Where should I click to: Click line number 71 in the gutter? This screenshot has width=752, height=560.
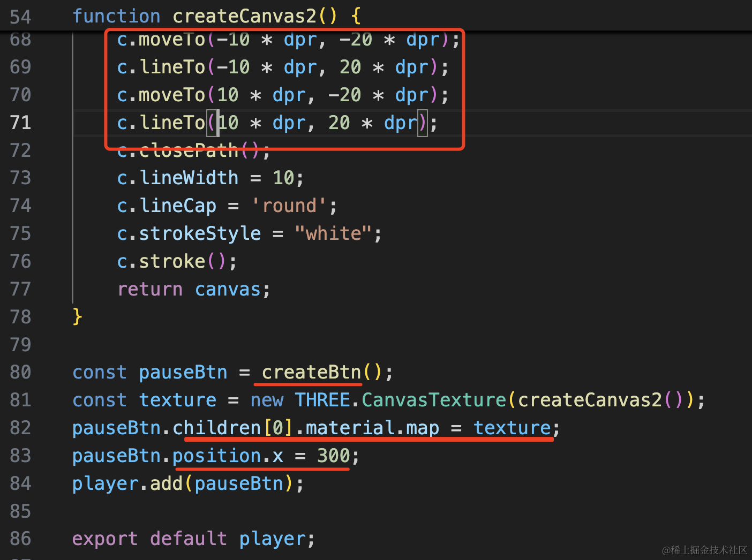point(20,123)
